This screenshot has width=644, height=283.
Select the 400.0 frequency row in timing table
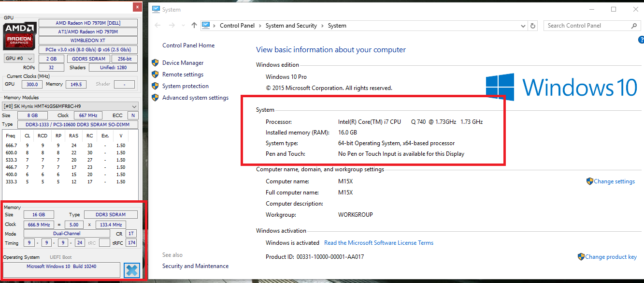[66, 174]
